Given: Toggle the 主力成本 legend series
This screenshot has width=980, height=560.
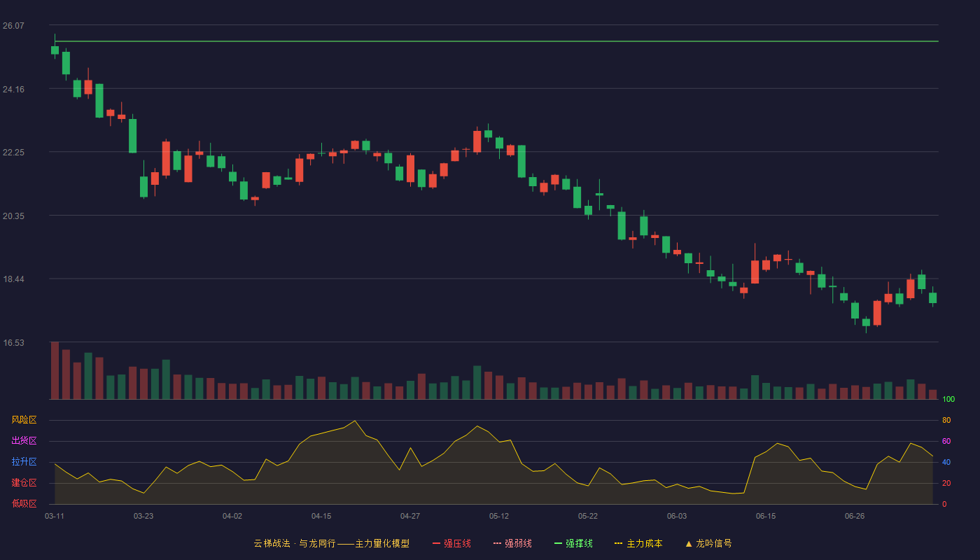Looking at the screenshot, I should 638,543.
